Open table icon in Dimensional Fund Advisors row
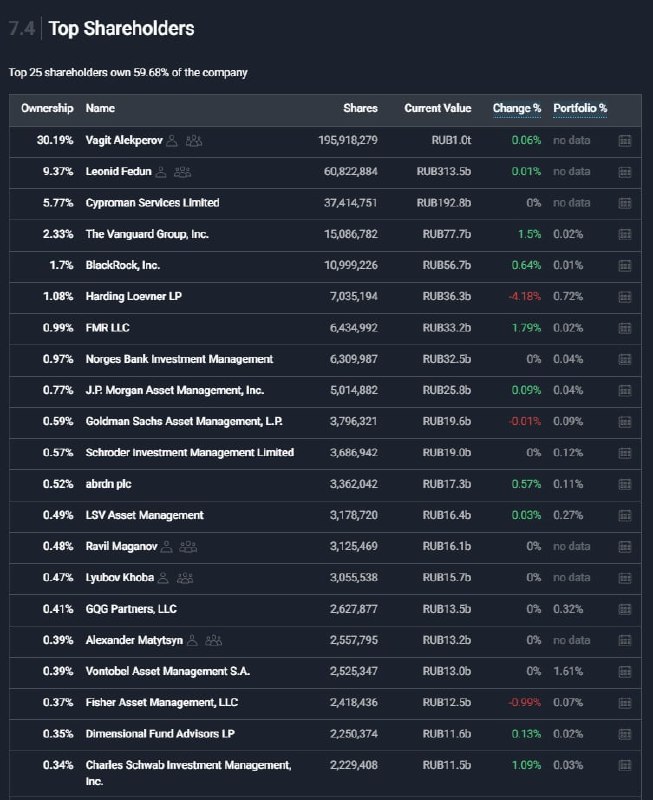The image size is (653, 800). [625, 734]
